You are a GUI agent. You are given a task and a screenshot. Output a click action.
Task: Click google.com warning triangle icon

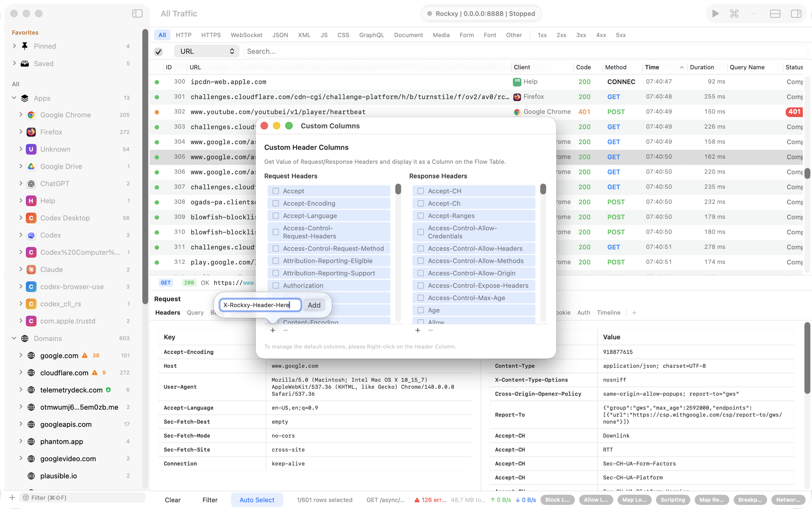tap(85, 356)
